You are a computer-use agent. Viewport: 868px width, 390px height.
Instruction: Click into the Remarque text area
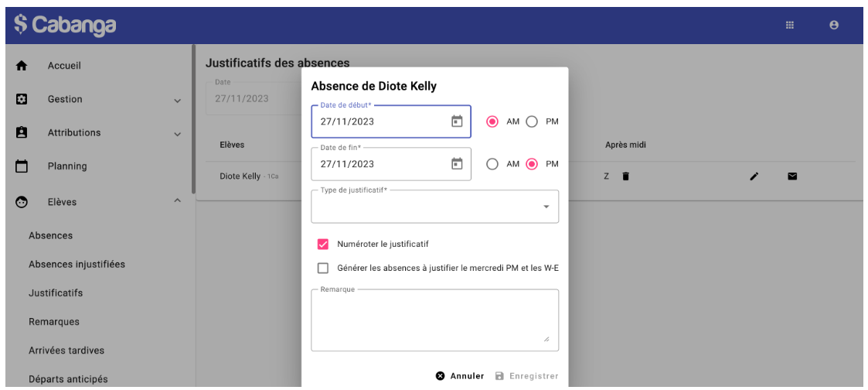(x=434, y=320)
